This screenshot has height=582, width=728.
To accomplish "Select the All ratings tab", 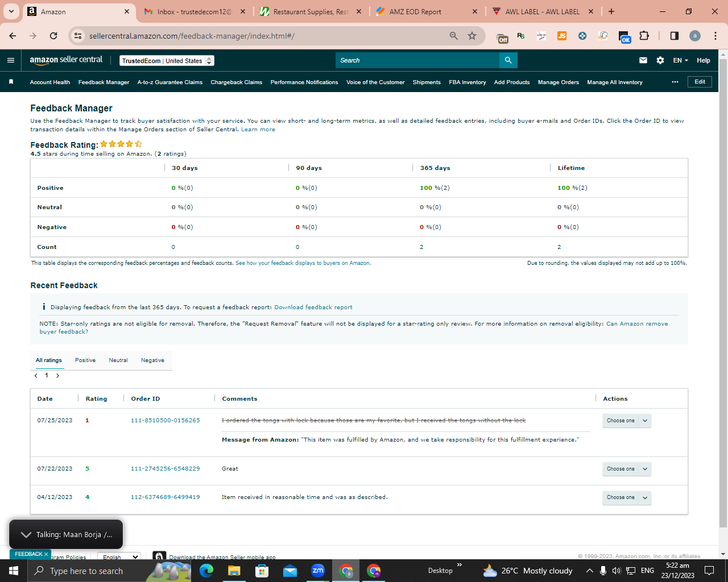I will point(49,360).
